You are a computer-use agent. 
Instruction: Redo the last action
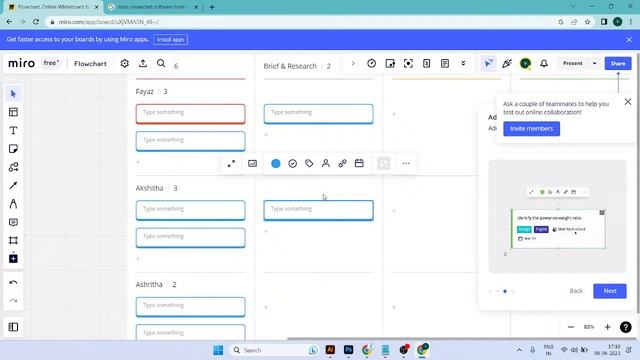(x=13, y=301)
